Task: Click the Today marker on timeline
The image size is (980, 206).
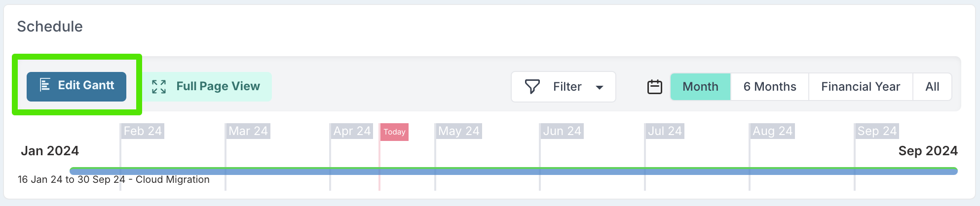Action: tap(394, 132)
